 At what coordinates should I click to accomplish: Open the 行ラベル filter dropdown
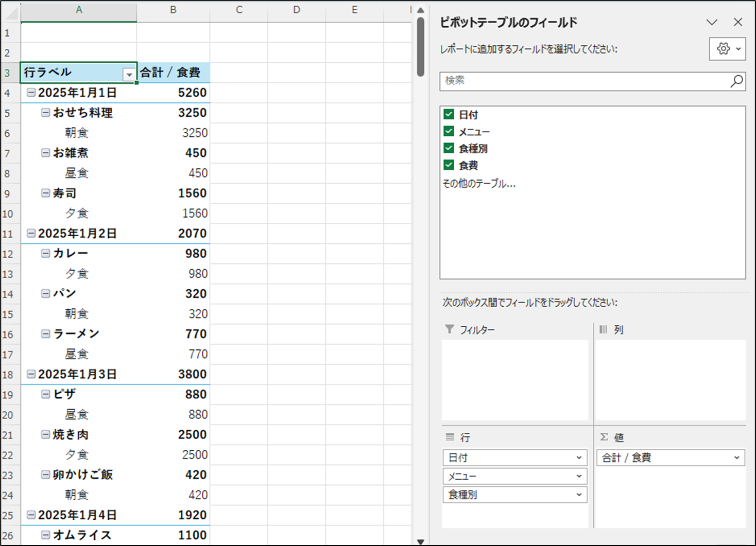point(129,75)
